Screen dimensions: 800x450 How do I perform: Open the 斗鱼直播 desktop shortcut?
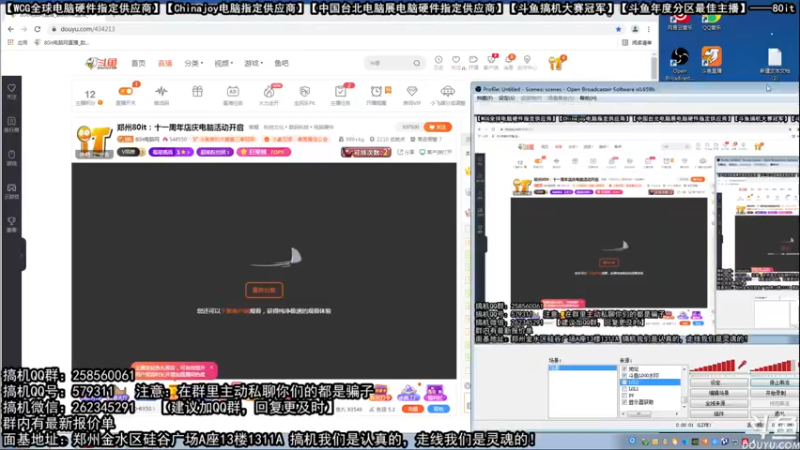711,60
